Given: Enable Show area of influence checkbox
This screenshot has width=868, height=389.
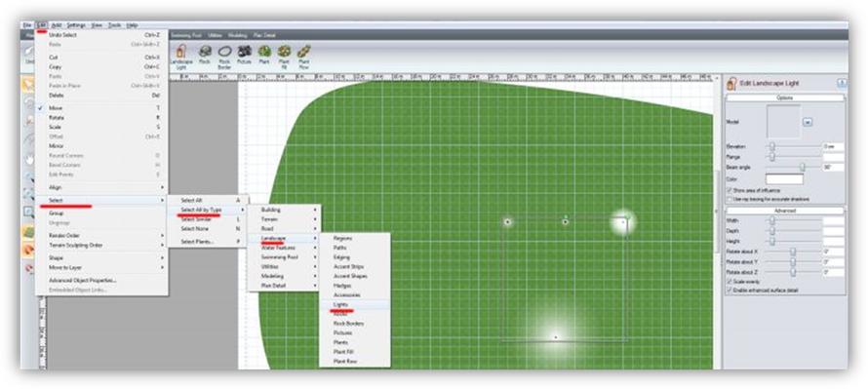Looking at the screenshot, I should (730, 190).
